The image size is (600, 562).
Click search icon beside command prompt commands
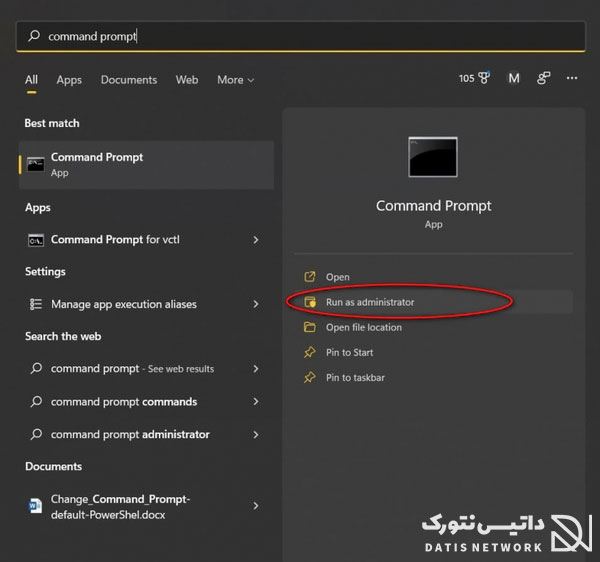coord(36,401)
